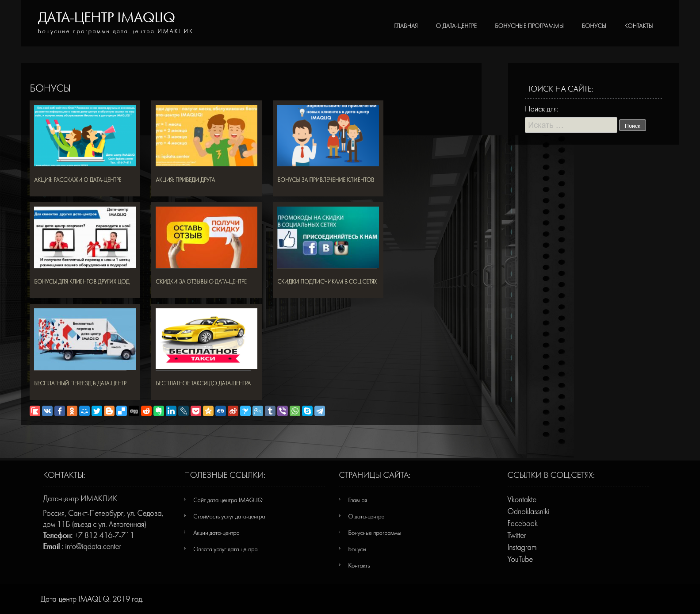Open Vkontakte link in footer
The height and width of the screenshot is (614, 700).
(x=522, y=499)
